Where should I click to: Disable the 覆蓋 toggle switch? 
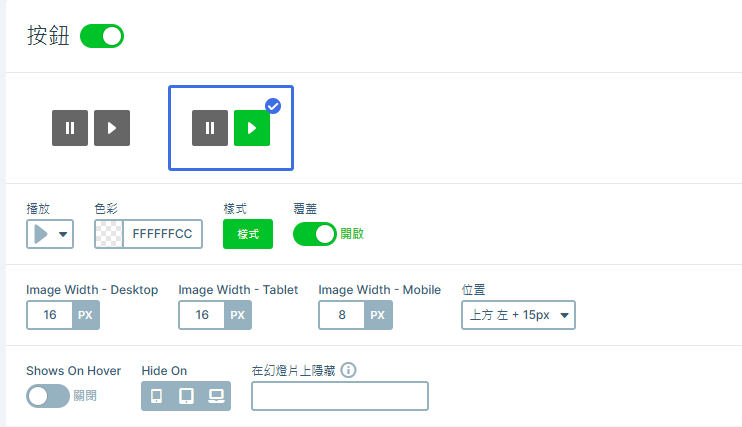coord(315,234)
